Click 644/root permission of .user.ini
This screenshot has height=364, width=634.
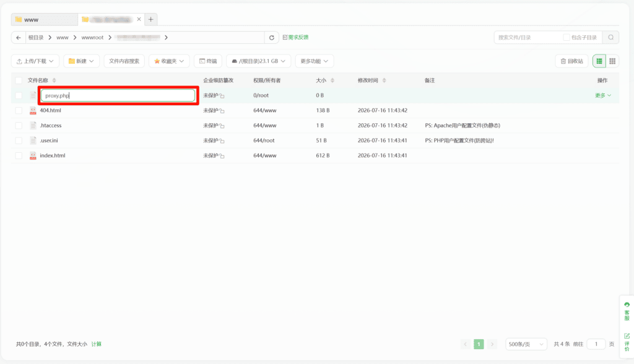264,141
